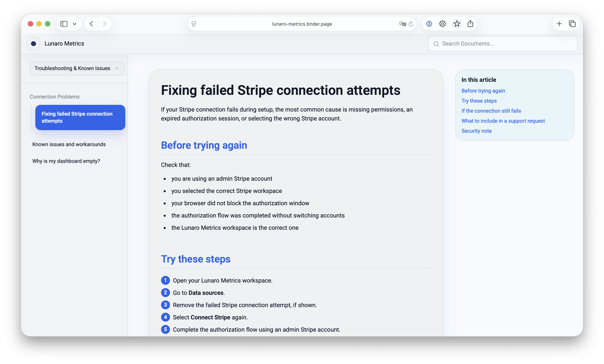Open Known issues and workarounds page

tap(69, 144)
